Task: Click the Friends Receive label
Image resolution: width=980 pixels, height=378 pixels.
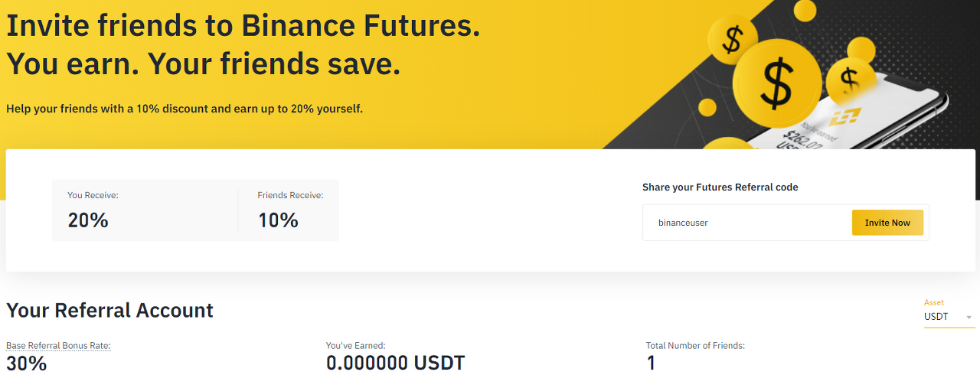Action: pos(290,196)
